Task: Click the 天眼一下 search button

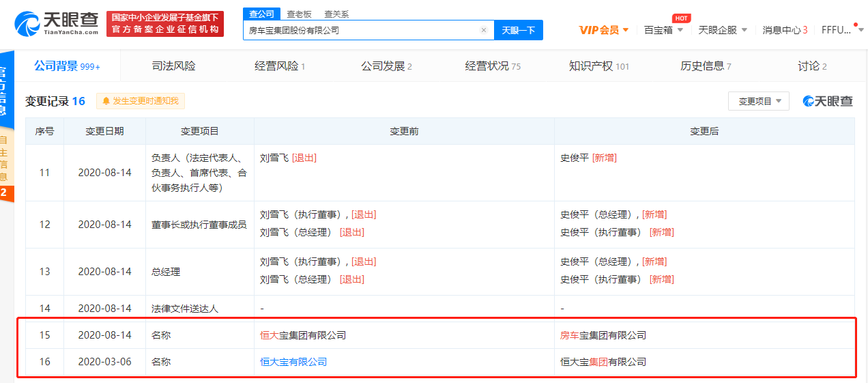Action: pyautogui.click(x=519, y=30)
